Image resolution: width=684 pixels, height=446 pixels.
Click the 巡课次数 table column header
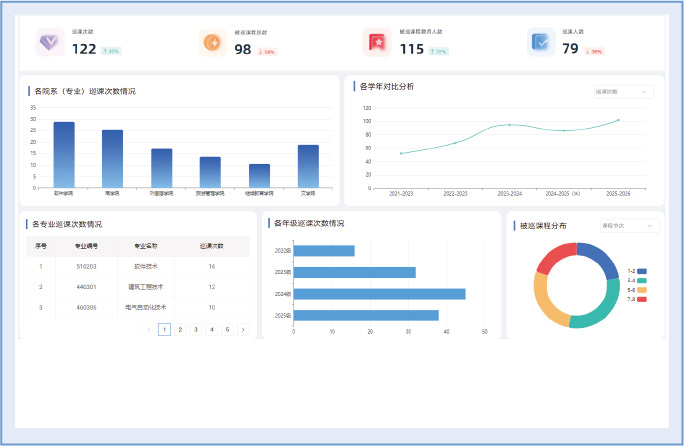pos(211,246)
